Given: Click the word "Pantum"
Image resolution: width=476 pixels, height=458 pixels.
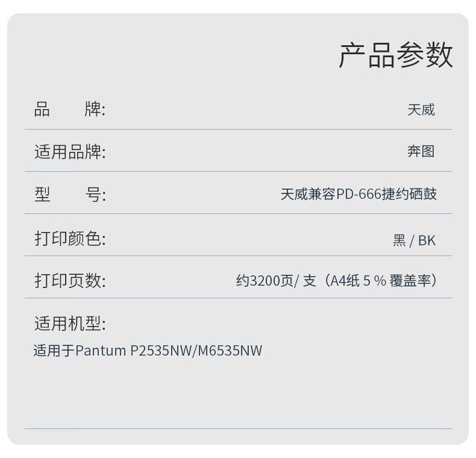Looking at the screenshot, I should tap(101, 351).
